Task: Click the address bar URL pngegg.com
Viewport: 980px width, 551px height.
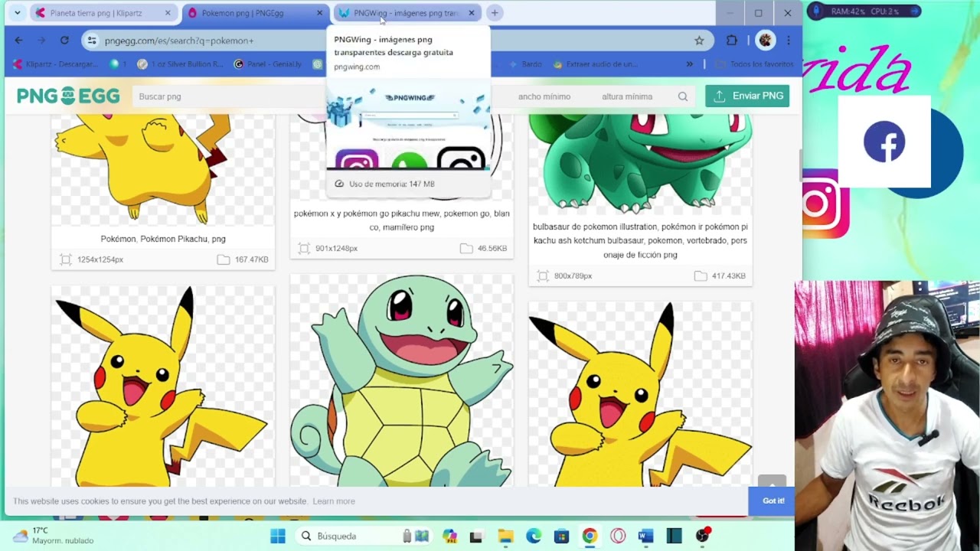Action: click(x=179, y=41)
